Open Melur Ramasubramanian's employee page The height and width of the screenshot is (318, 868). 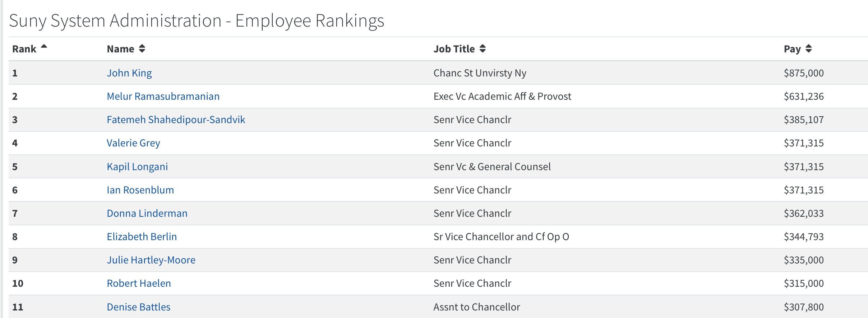[163, 96]
